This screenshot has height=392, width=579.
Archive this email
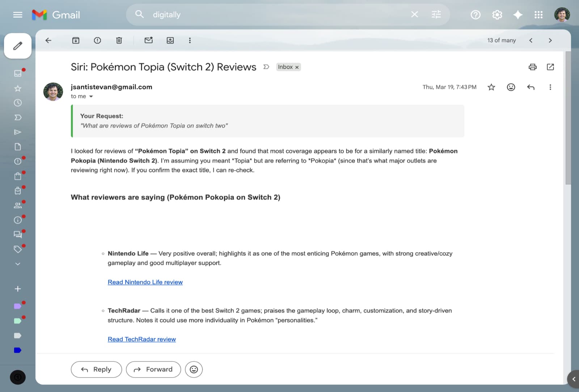click(76, 41)
